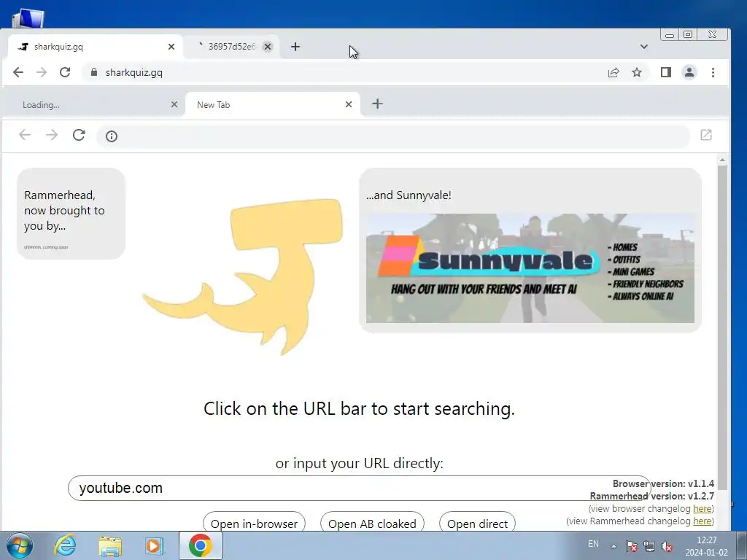Open the Sunnyvale banner image
This screenshot has width=747, height=560.
point(530,268)
